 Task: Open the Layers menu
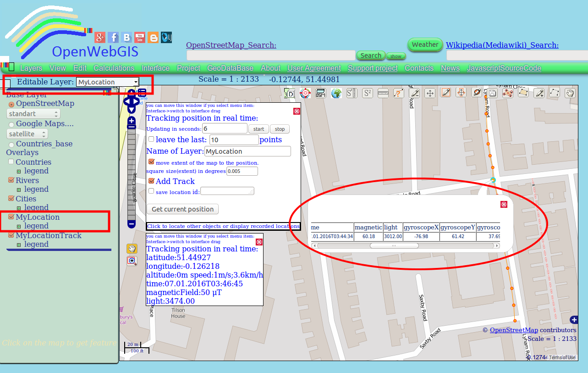pyautogui.click(x=31, y=68)
